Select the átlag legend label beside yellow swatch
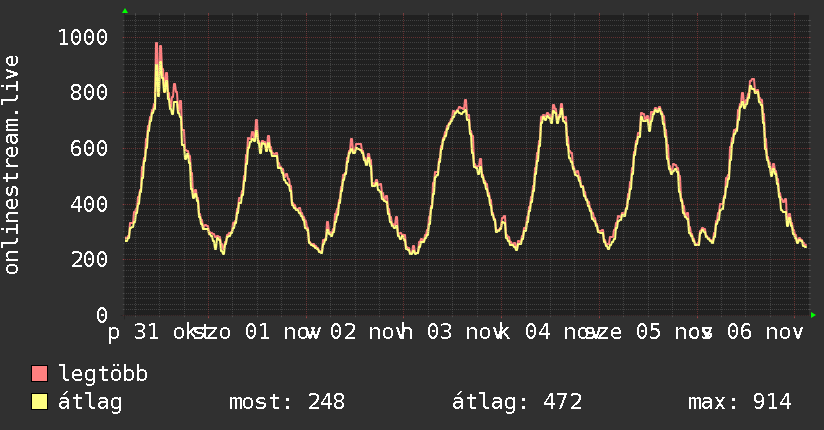The height and width of the screenshot is (430, 824). pos(90,402)
